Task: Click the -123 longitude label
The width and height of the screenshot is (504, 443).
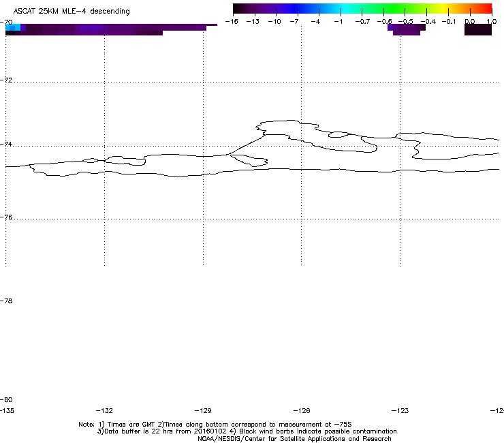Action: 400,410
